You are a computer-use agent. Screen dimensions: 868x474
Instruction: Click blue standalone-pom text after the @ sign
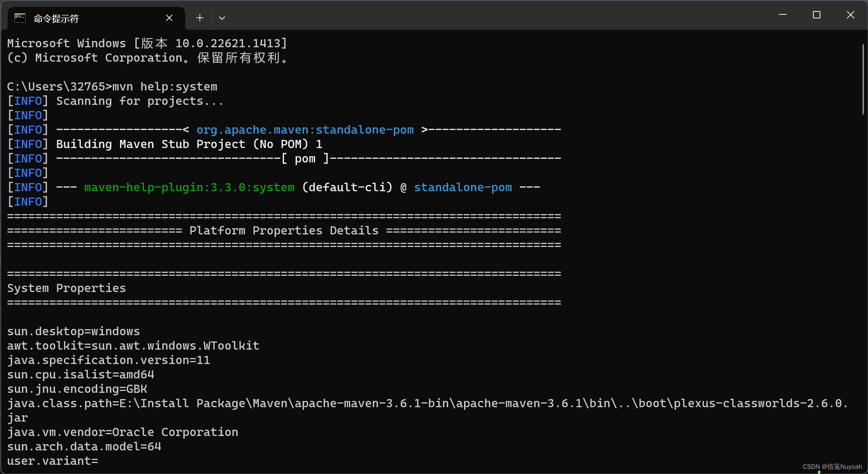coord(463,188)
